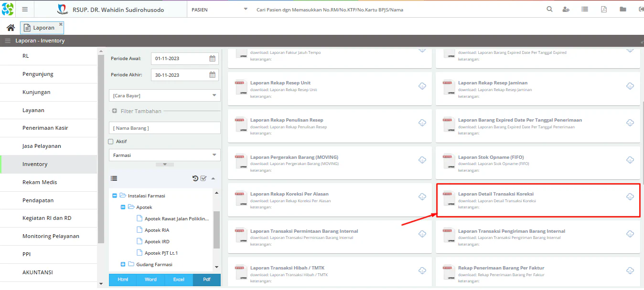Download Laporan Stok Opname (FIFO) cloud icon

pyautogui.click(x=630, y=160)
